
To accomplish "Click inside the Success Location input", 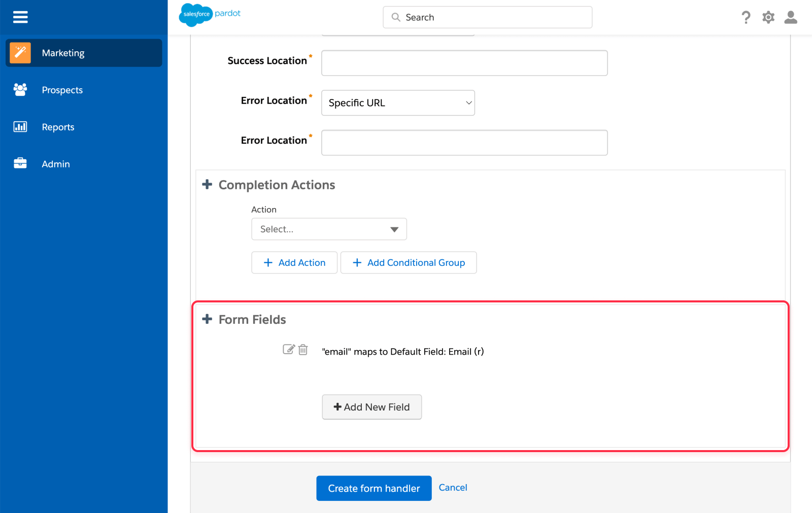I will click(x=464, y=62).
